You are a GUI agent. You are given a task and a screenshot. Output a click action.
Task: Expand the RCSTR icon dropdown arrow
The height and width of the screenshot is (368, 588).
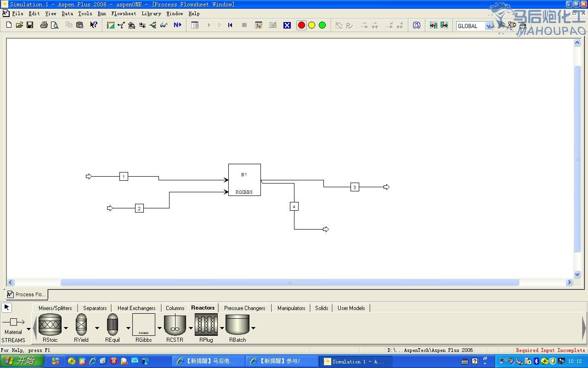[x=191, y=328]
